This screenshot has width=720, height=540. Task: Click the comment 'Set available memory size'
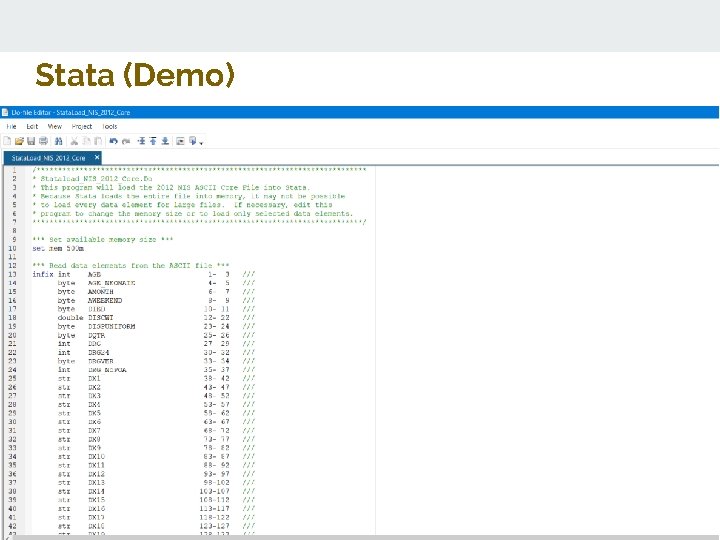click(x=103, y=240)
